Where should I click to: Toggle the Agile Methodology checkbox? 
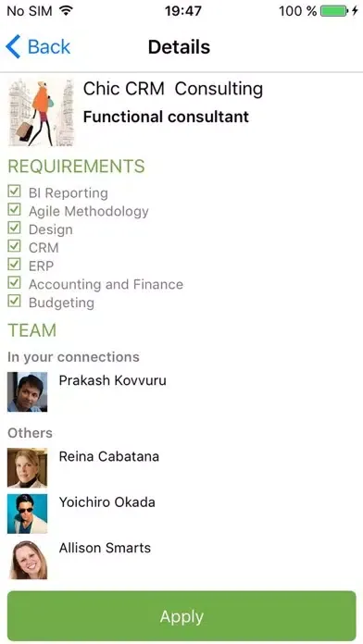pyautogui.click(x=15, y=209)
